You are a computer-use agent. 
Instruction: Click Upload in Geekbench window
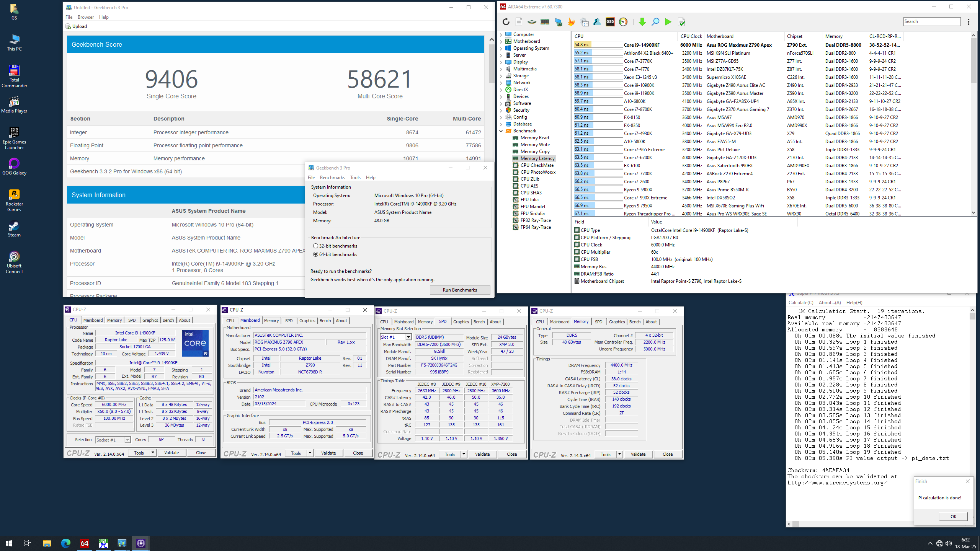[76, 26]
